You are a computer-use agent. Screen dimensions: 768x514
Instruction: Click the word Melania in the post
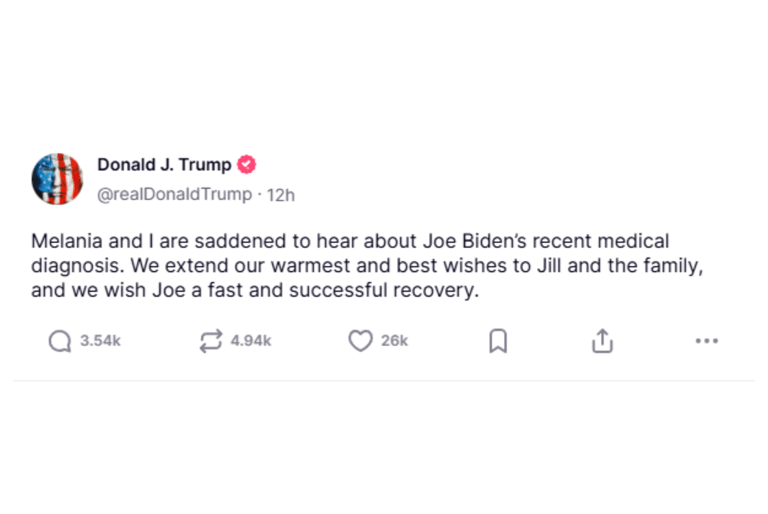point(65,241)
